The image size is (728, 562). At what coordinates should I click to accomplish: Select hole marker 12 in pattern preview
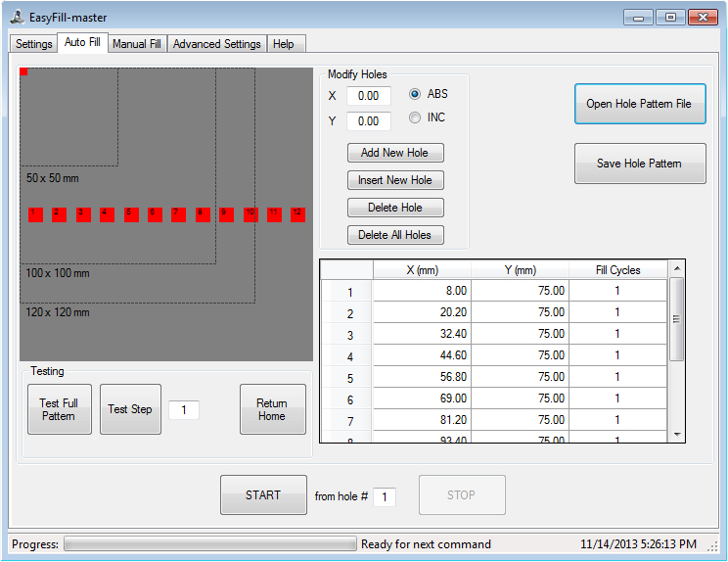click(x=298, y=214)
